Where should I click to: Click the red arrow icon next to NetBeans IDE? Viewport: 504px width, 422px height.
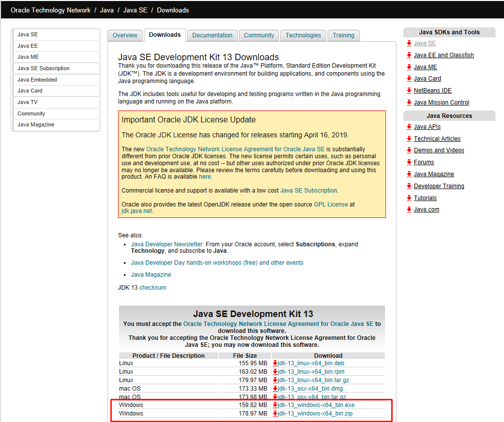[409, 91]
